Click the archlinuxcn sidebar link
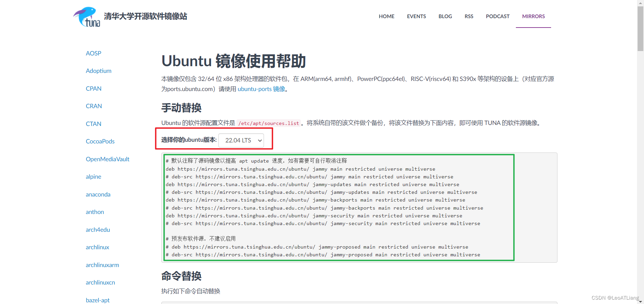The image size is (644, 304). coord(100,282)
